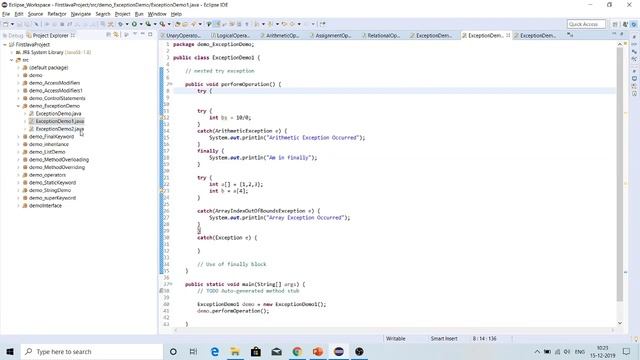The width and height of the screenshot is (640, 360).
Task: Open the Window menu
Action: click(157, 14)
